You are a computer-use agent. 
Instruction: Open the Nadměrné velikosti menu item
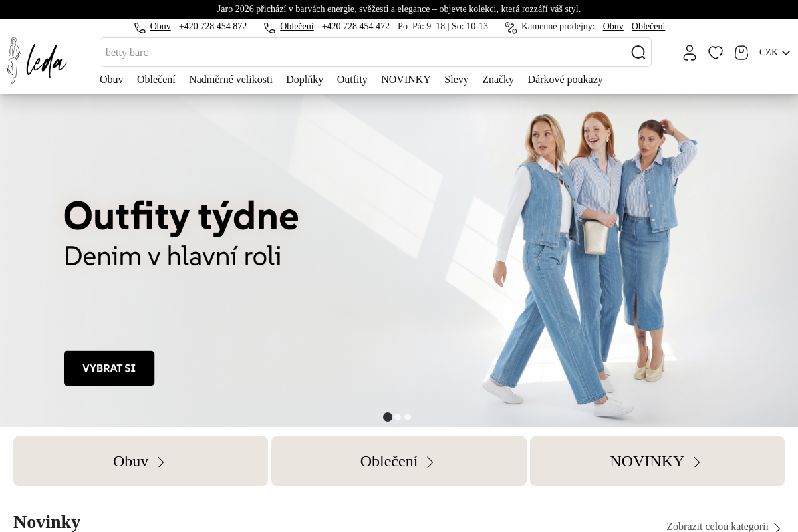(x=230, y=80)
